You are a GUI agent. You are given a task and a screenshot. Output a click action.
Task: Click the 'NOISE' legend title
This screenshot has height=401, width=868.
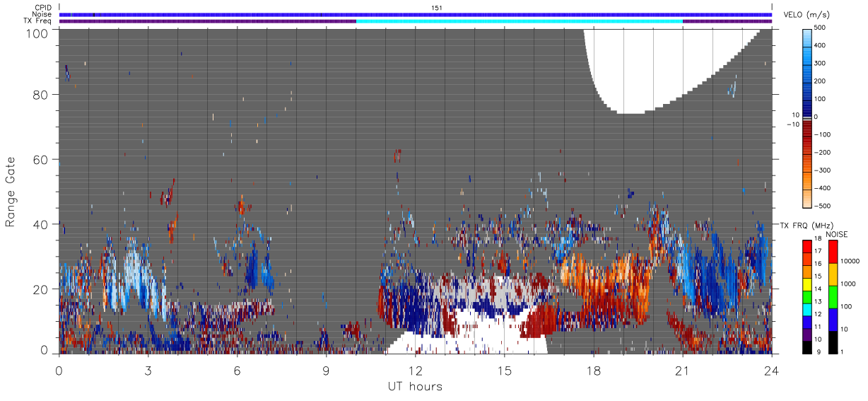coord(837,234)
